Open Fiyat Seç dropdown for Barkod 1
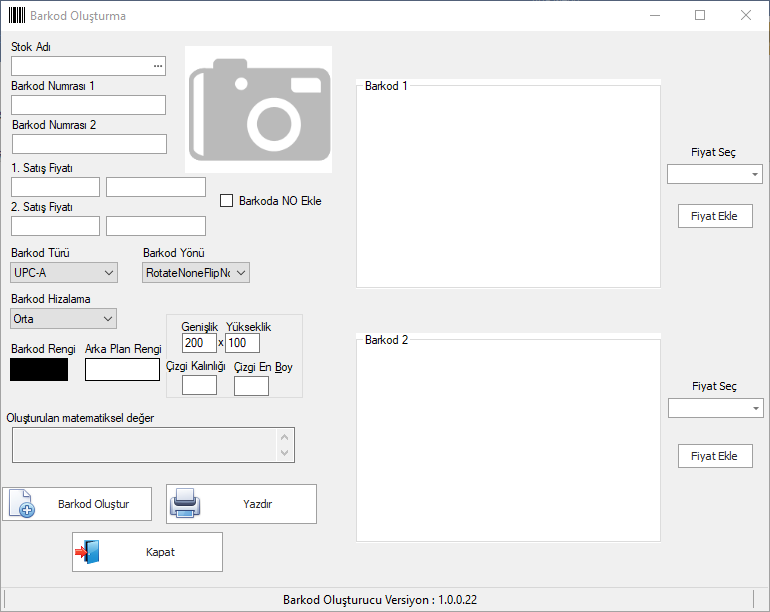This screenshot has width=770, height=612. [714, 174]
